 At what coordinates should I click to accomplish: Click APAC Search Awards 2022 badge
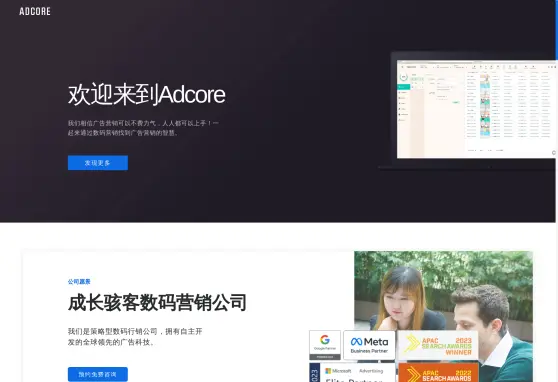(x=438, y=372)
